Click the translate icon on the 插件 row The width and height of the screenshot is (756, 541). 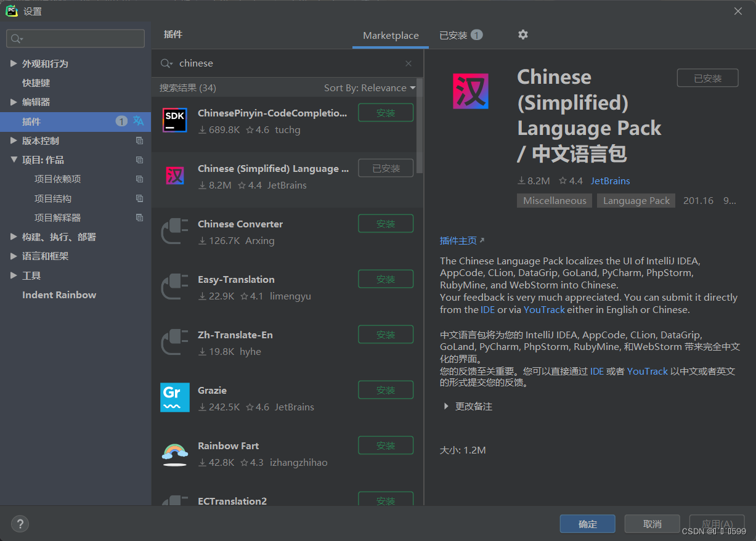[139, 121]
